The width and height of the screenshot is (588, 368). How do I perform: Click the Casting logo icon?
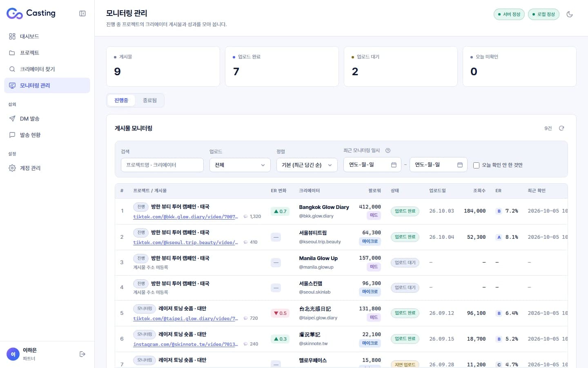point(14,13)
